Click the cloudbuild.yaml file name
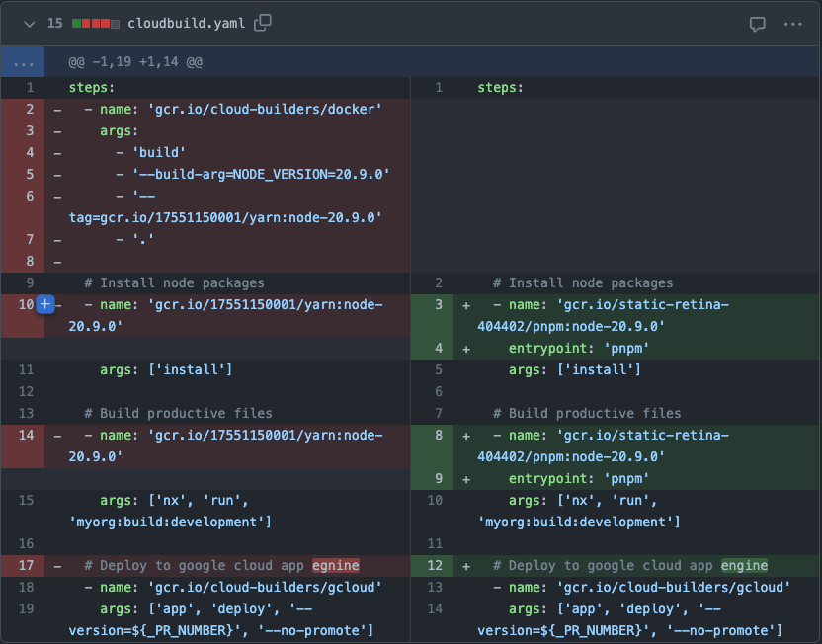Viewport: 822px width, 644px height. click(186, 24)
